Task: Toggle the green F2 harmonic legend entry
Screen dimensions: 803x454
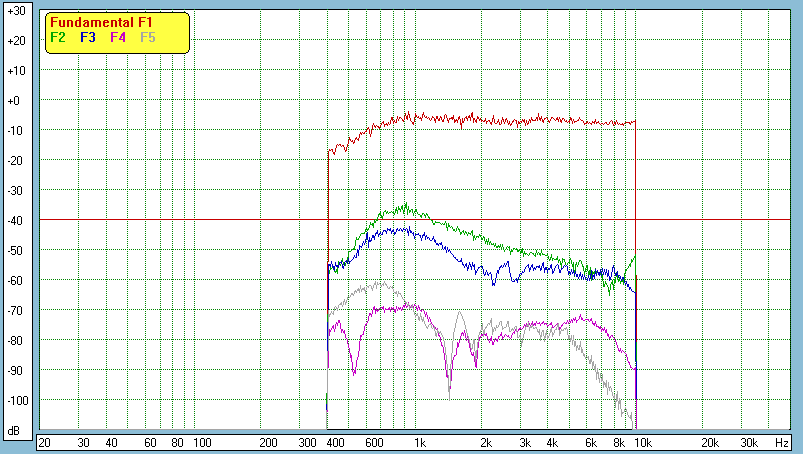Action: click(58, 37)
